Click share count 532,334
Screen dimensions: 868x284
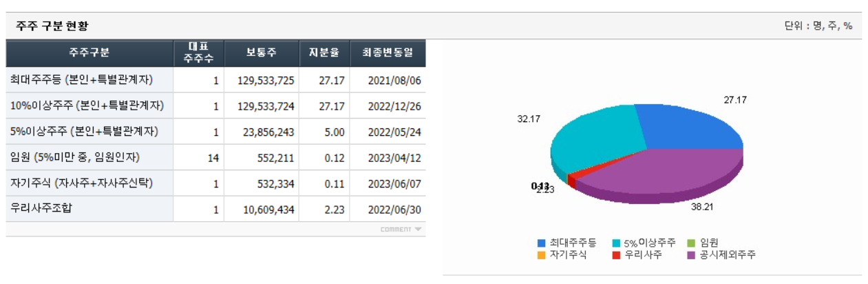pyautogui.click(x=275, y=184)
